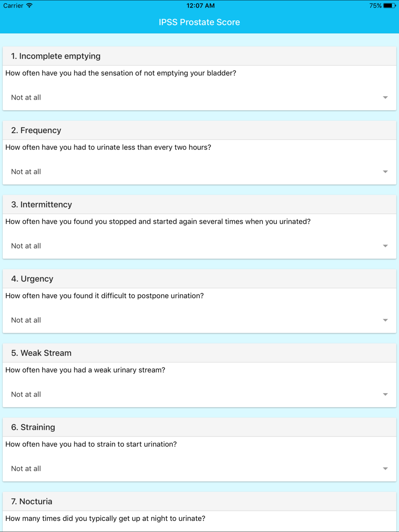
Task: Open the Frequency answer dropdown arrow
Action: point(385,172)
